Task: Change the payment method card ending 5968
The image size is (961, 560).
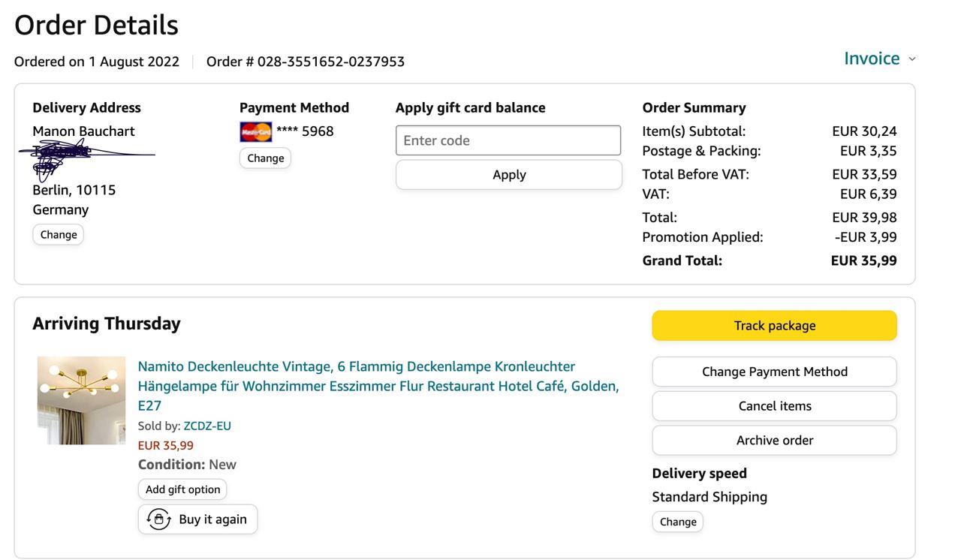Action: [x=265, y=158]
